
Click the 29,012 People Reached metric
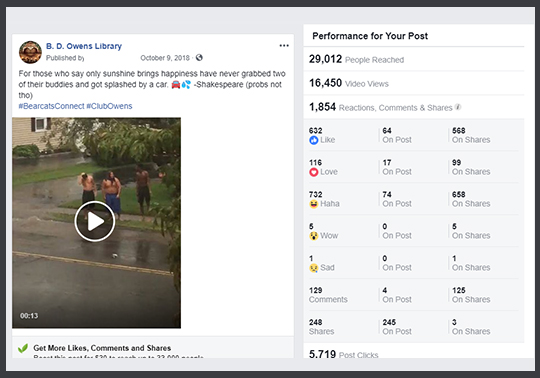356,59
